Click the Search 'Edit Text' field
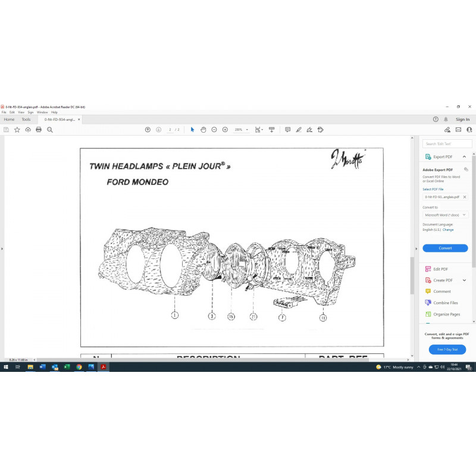Image resolution: width=476 pixels, height=476 pixels. pyautogui.click(x=447, y=144)
